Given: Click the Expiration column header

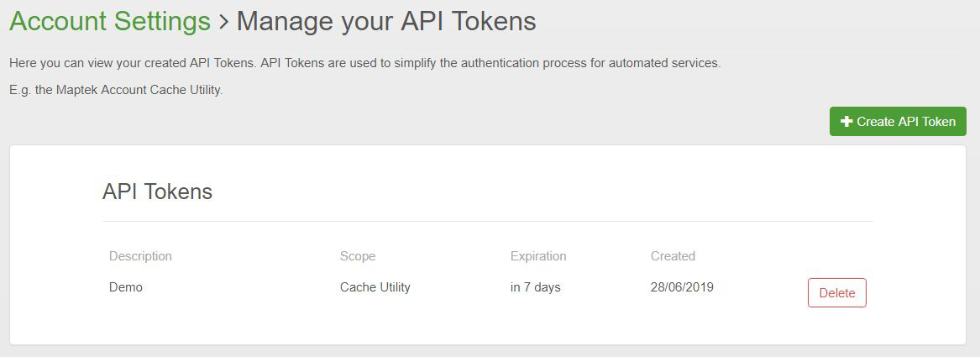Looking at the screenshot, I should click(538, 256).
